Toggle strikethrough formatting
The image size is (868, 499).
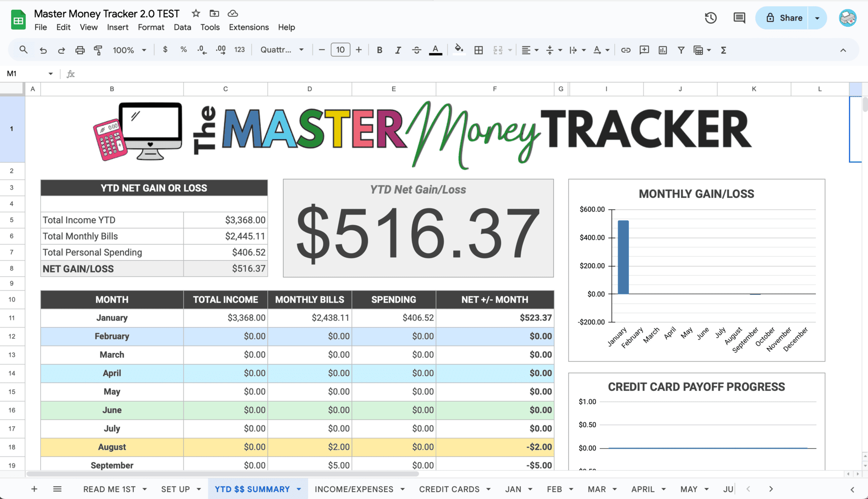[x=416, y=50]
